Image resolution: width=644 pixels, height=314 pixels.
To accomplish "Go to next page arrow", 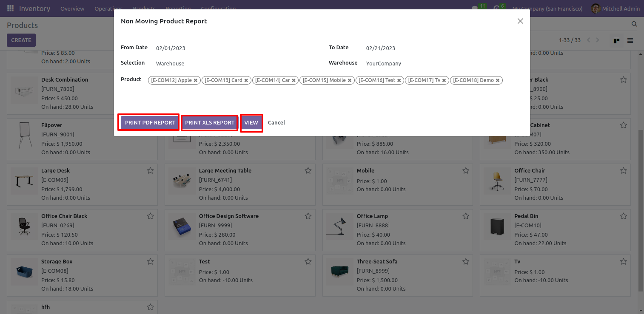I will point(598,40).
